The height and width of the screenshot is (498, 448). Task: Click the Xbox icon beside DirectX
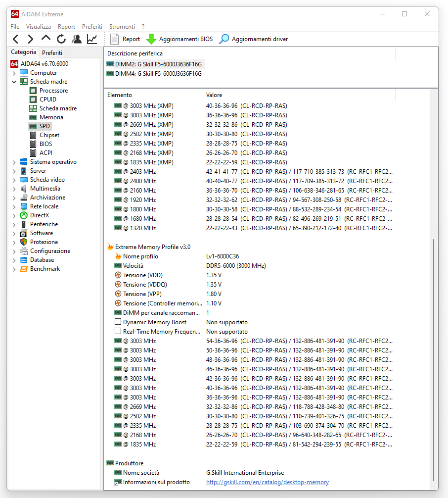click(x=23, y=215)
